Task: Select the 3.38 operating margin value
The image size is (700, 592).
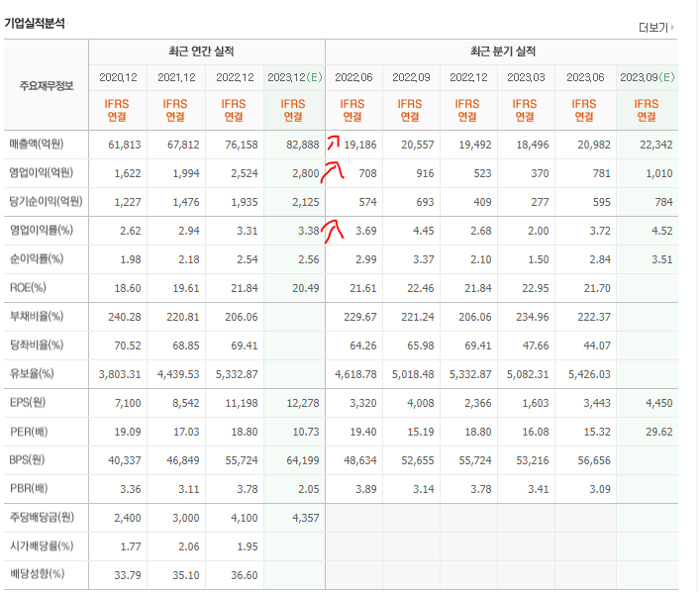Action: pos(309,231)
